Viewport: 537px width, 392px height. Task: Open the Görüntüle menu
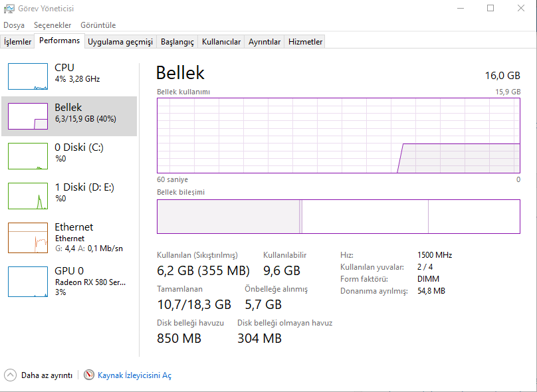click(98, 25)
